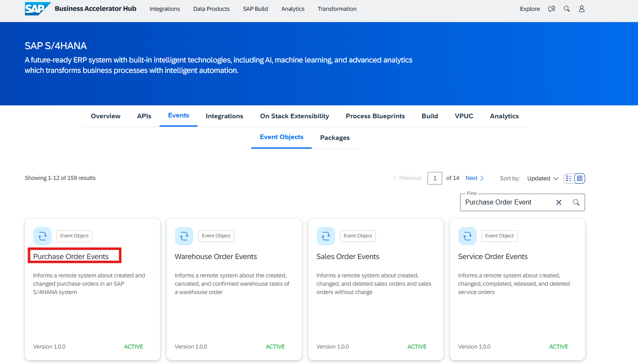This screenshot has height=364, width=638.
Task: Select the Event Objects sub-tab
Action: click(x=281, y=137)
